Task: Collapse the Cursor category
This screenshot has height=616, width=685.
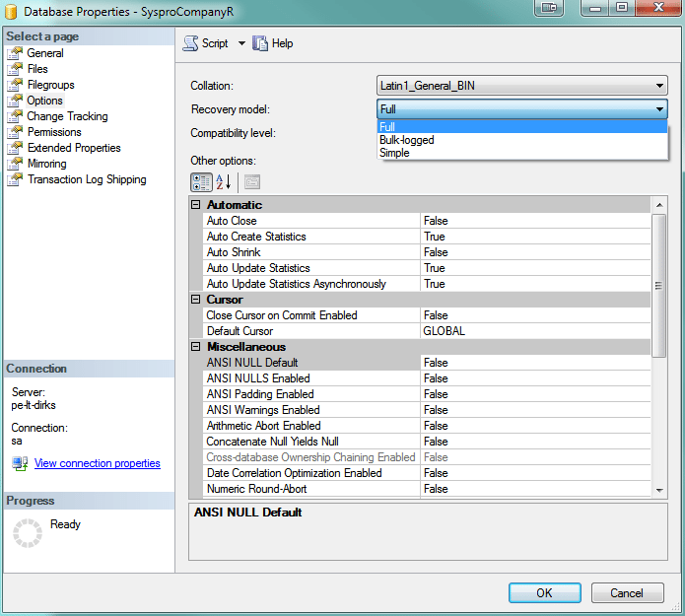Action: 196,300
